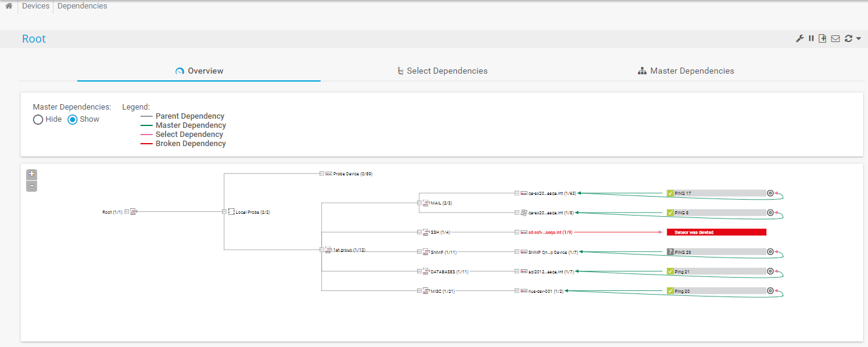Click the zoom out minus button
This screenshot has width=868, height=347.
(x=32, y=186)
